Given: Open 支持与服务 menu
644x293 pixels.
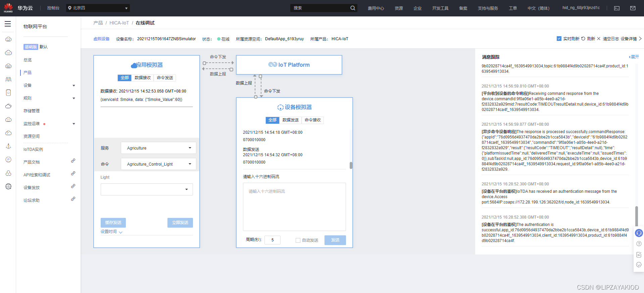Looking at the screenshot, I should 488,8.
